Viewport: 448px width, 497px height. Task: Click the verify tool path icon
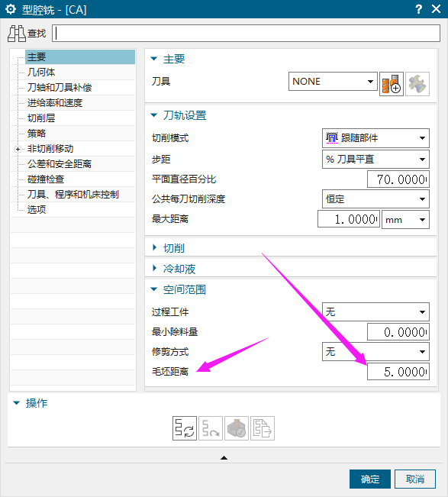click(237, 428)
